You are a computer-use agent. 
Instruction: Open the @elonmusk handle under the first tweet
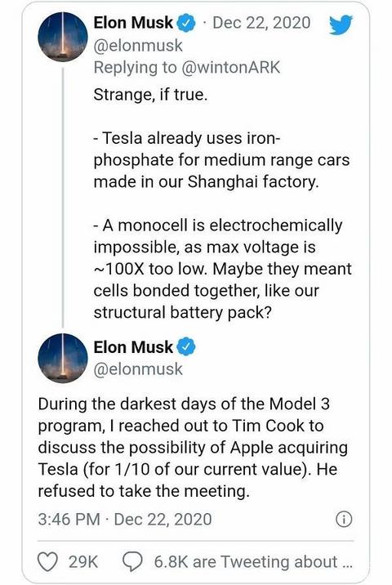[138, 46]
